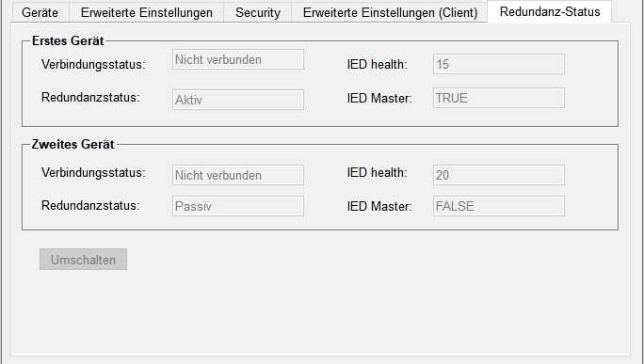Click the Redundanzstatus field showing Aktiv
Image resolution: width=644 pixels, height=364 pixels.
tap(238, 100)
